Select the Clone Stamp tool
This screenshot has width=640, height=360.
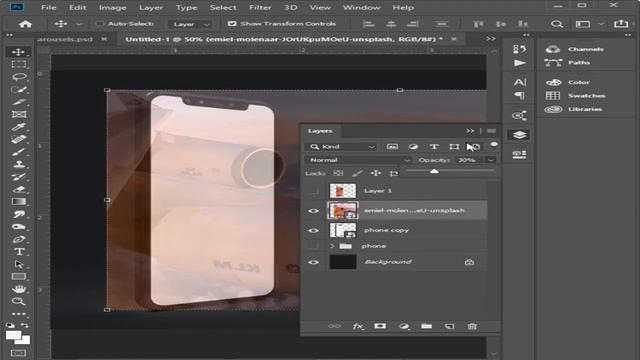(18, 164)
